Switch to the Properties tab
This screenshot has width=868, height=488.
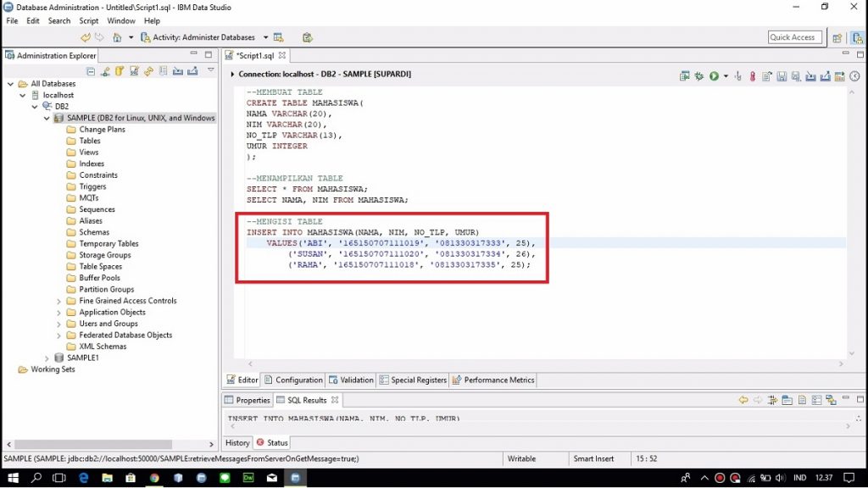point(248,400)
